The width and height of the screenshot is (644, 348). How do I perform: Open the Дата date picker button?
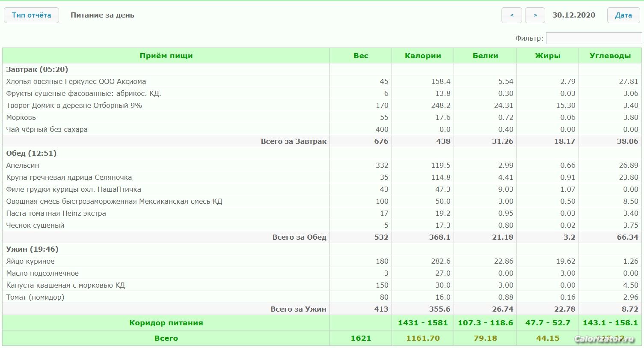[623, 15]
